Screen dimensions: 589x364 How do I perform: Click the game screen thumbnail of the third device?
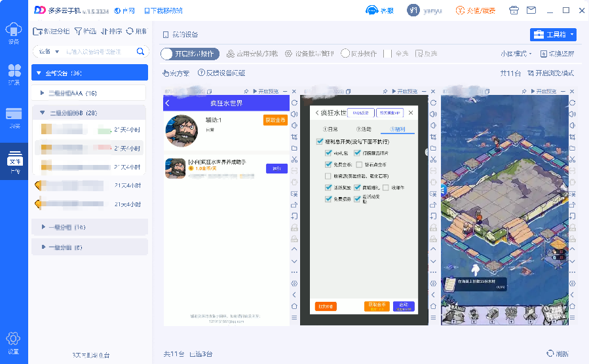click(x=504, y=210)
